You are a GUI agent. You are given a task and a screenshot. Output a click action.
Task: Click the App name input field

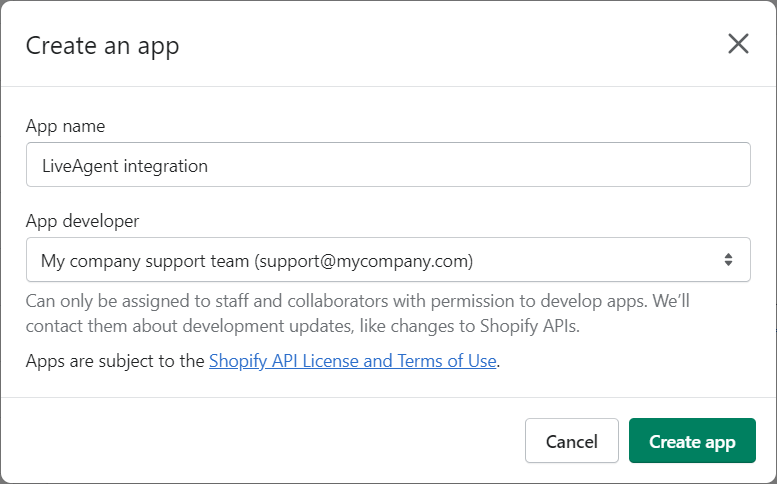pos(388,165)
